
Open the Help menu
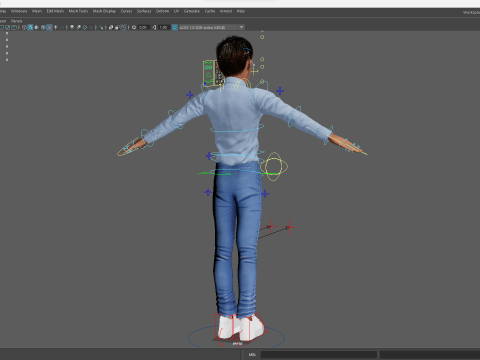click(241, 11)
